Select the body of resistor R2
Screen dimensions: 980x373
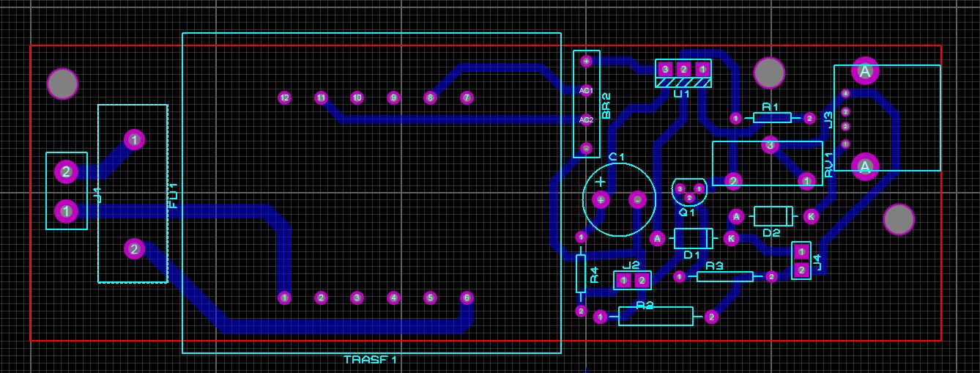click(656, 317)
